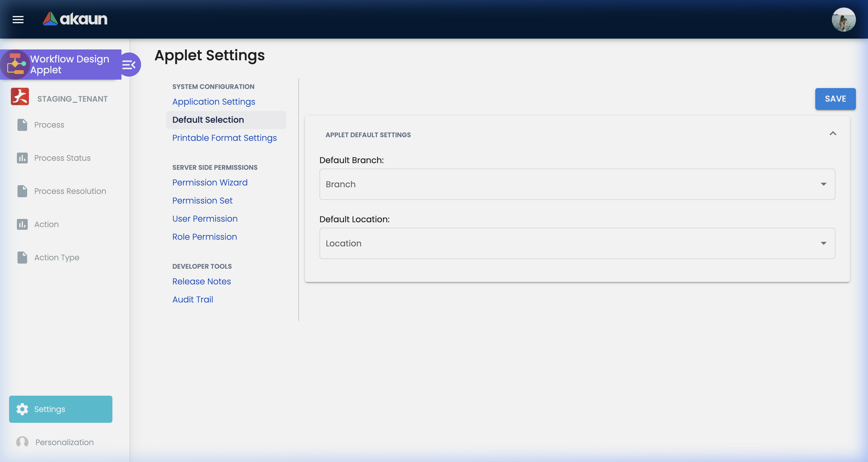
Task: Click the Action Type document icon
Action: click(x=22, y=257)
